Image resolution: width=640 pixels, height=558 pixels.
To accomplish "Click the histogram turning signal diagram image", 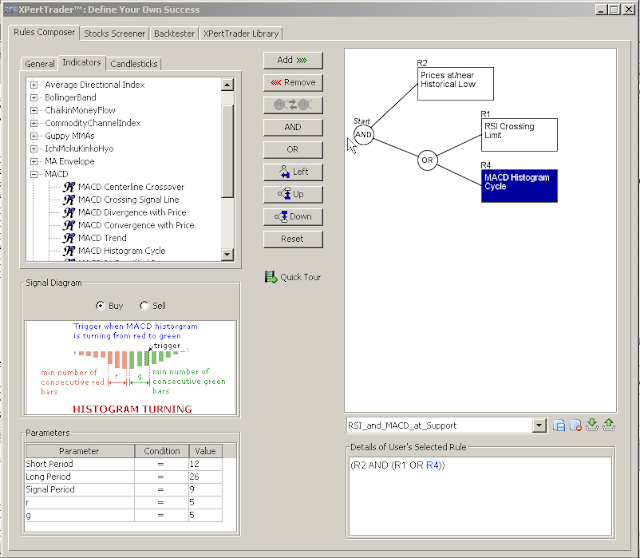I will pos(131,368).
